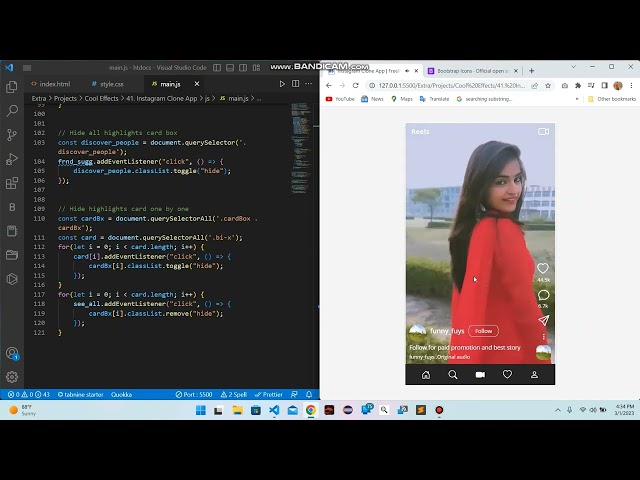The image size is (640, 480).
Task: Open the Chrome Extensions puzzle icon
Action: point(578,85)
